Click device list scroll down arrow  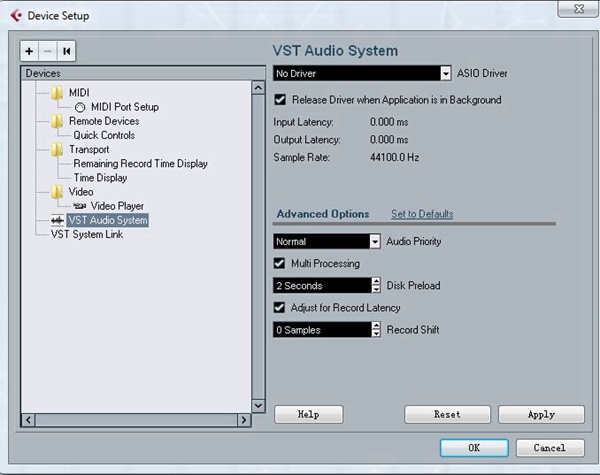[x=258, y=405]
